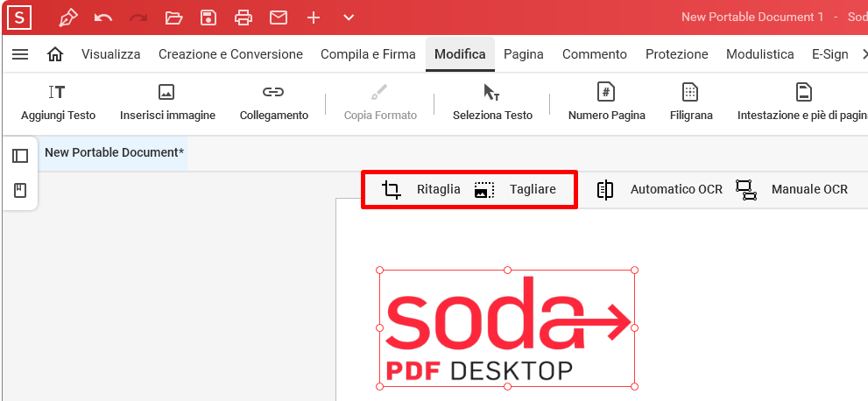Start Manuale OCR

pyautogui.click(x=809, y=189)
